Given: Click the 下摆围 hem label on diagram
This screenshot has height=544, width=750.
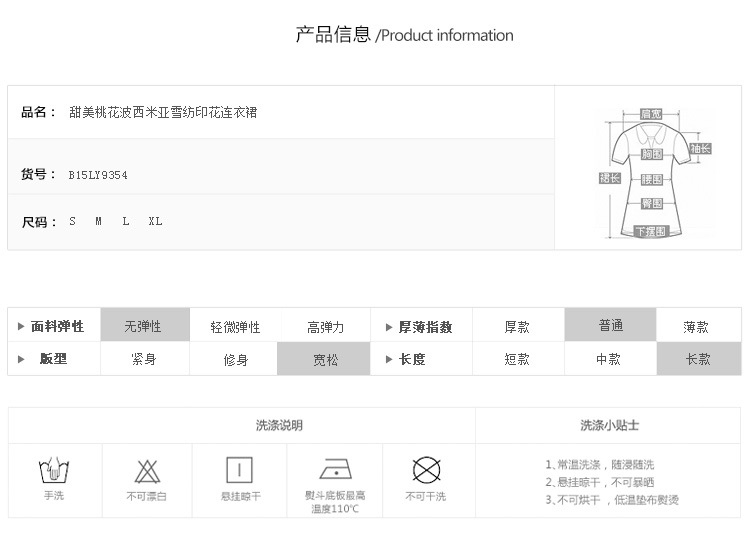Looking at the screenshot, I should pos(651,231).
